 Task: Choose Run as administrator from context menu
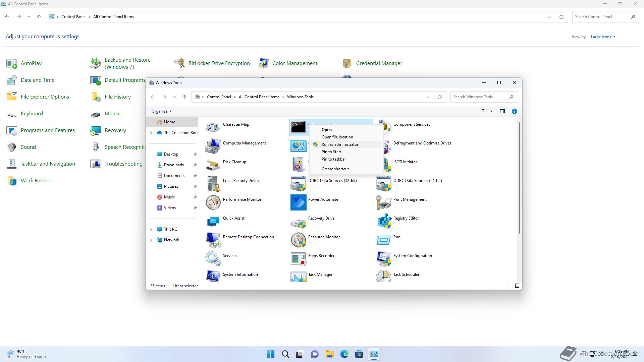pos(340,144)
